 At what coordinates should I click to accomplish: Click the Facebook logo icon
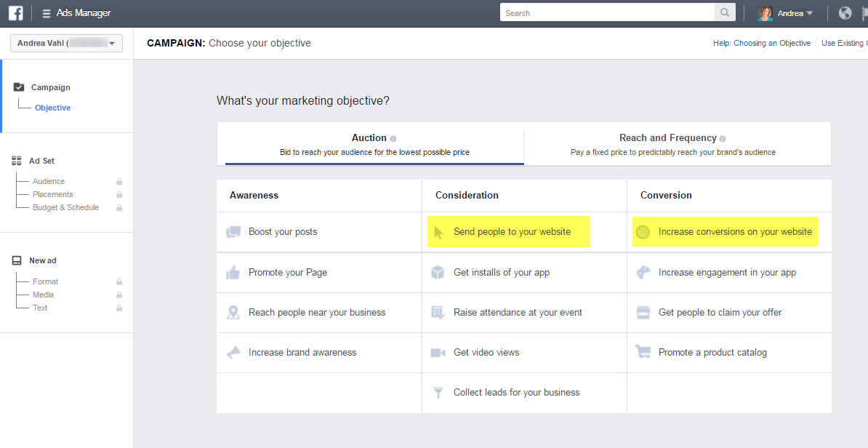point(15,12)
